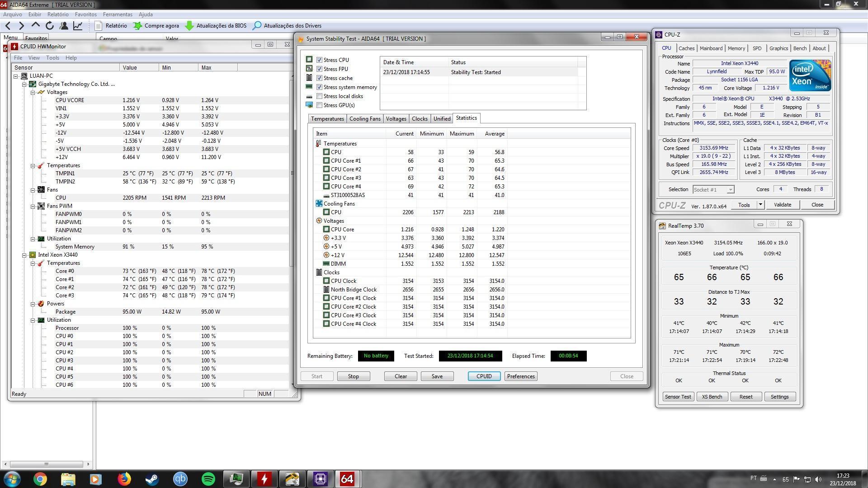Open stability test Preferences
Screen dimensions: 868x488
point(521,376)
